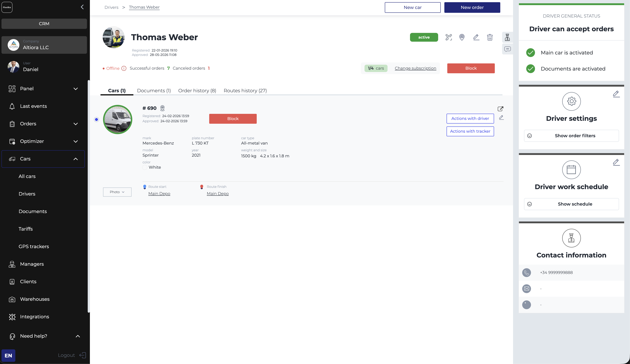This screenshot has height=364, width=630.
Task: Click the email icon in contact information
Action: [527, 289]
